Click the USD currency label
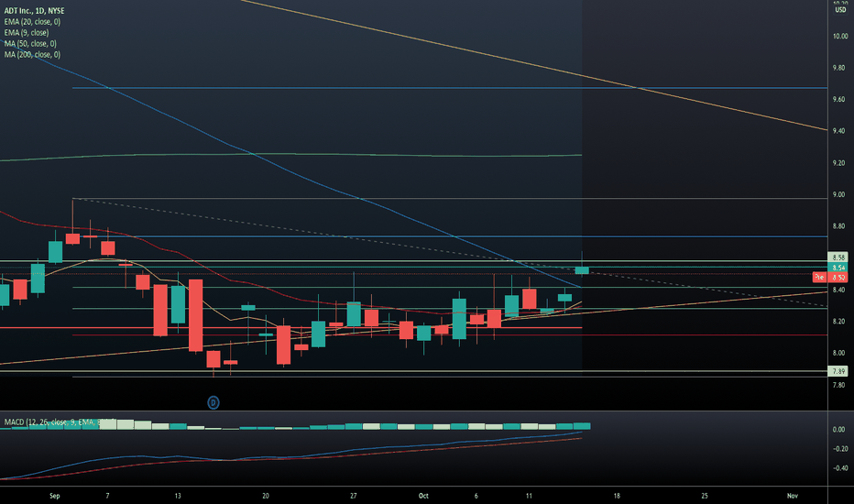The height and width of the screenshot is (504, 854). tap(840, 10)
